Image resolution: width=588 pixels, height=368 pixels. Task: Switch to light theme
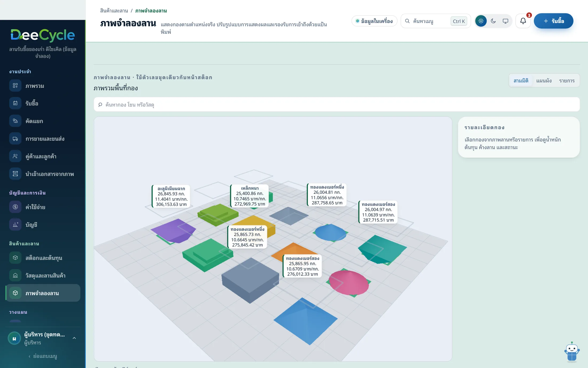pyautogui.click(x=481, y=21)
